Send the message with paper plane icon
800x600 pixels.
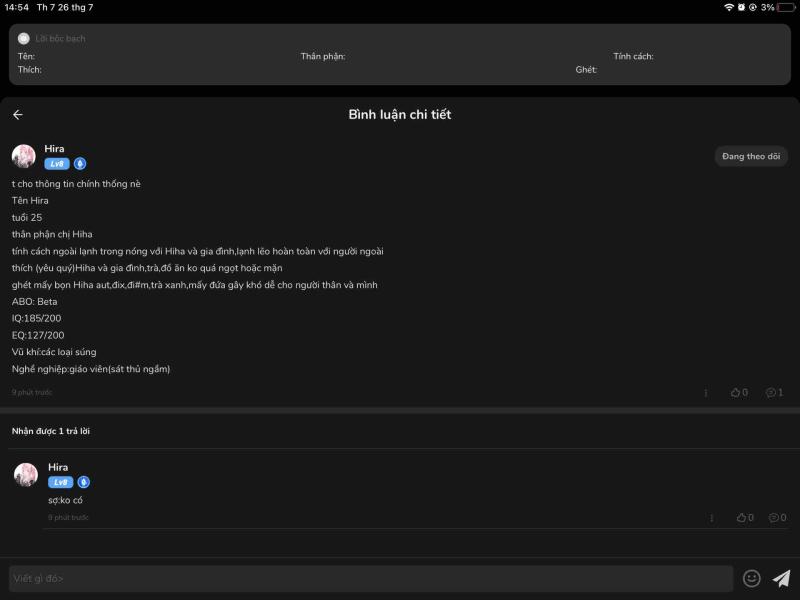click(x=781, y=578)
